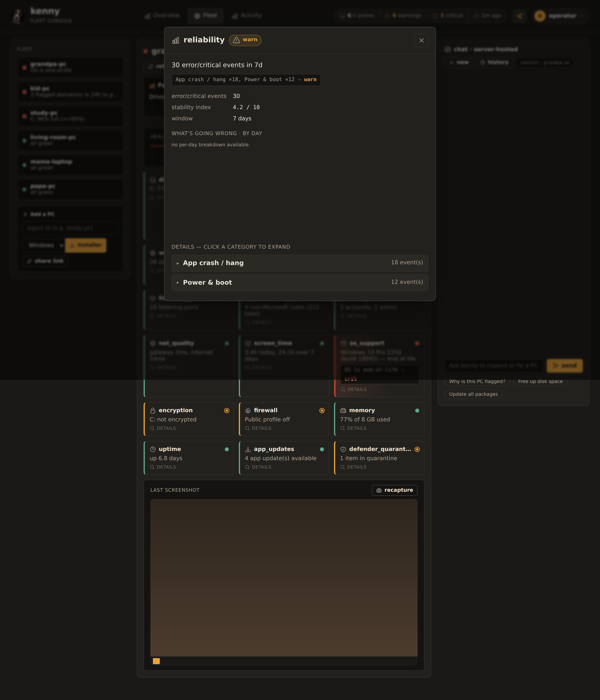Select 'Public profile off' text
Viewport: 600px width, 700px height.
point(267,419)
